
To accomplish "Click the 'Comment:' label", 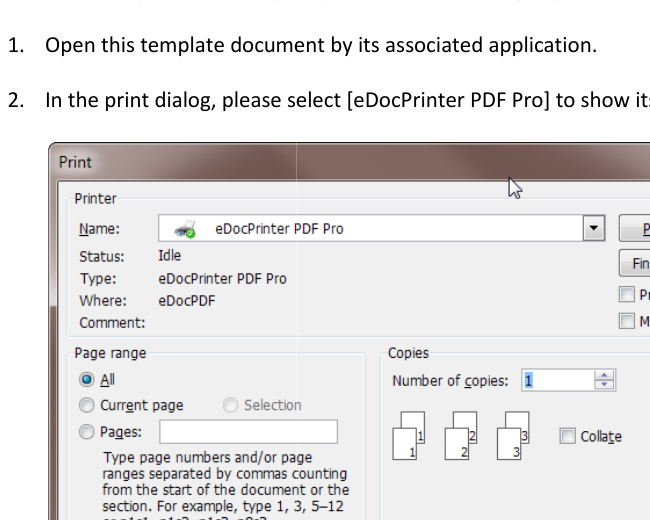I will (112, 323).
